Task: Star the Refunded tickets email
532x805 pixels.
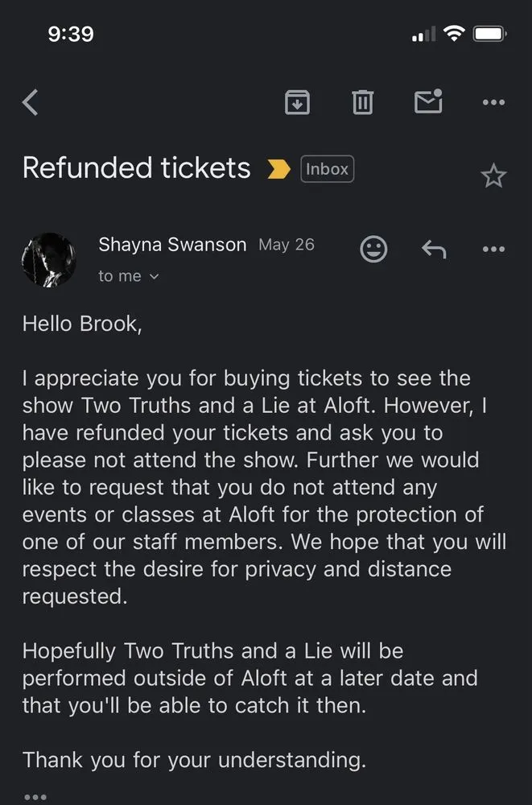Action: click(493, 176)
